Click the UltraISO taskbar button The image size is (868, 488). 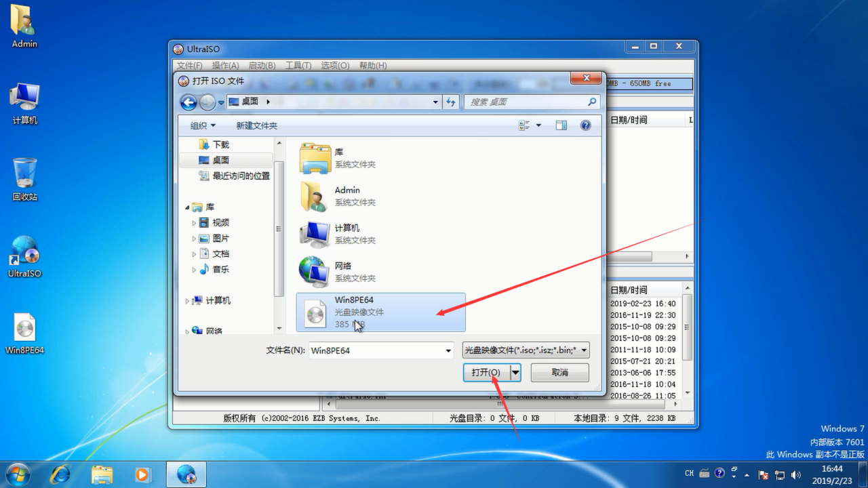(186, 474)
